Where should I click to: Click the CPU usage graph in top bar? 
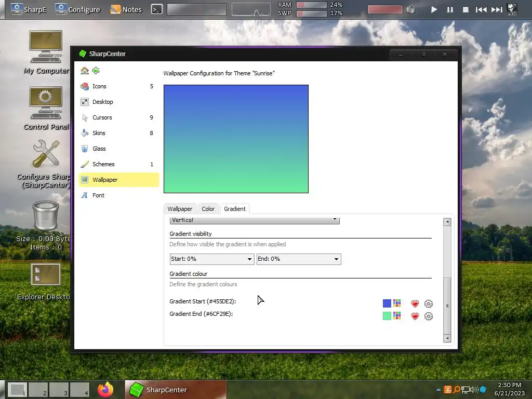pyautogui.click(x=251, y=9)
